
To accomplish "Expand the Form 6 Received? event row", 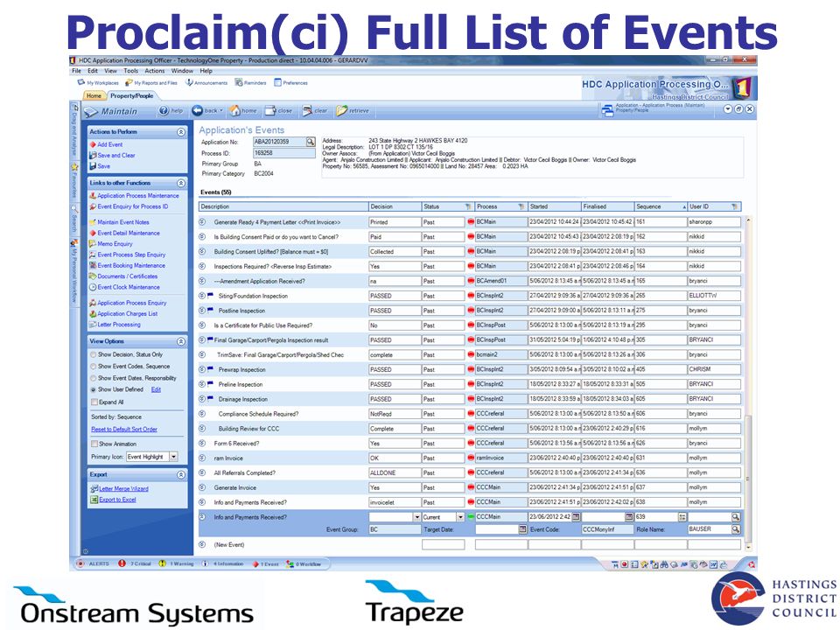I will pos(202,443).
